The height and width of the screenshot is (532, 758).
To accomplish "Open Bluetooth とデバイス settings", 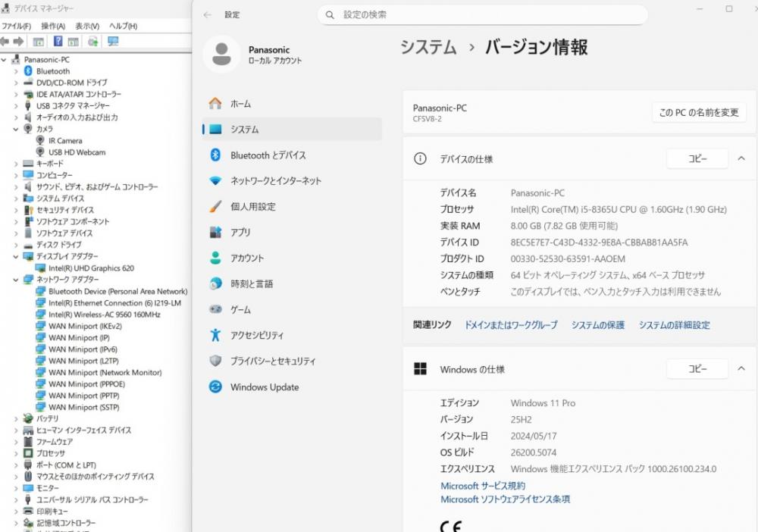I will (x=292, y=155).
